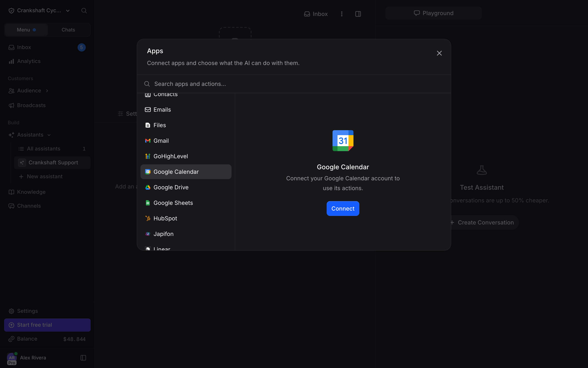Expand the Audience chevron
The image size is (588, 368).
[x=47, y=91]
